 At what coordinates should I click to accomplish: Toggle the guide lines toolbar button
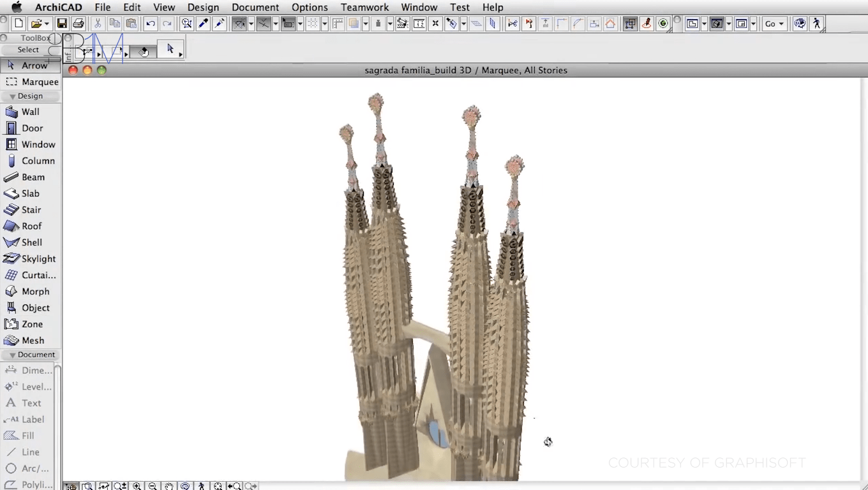click(264, 24)
